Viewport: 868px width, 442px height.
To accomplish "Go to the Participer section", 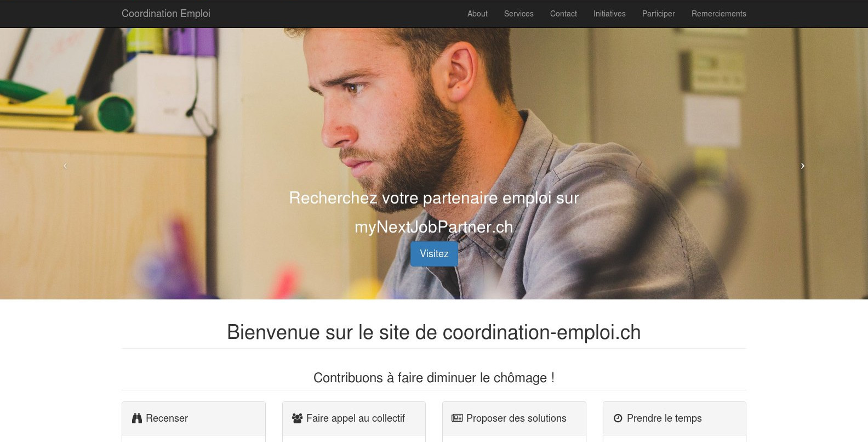I will [x=659, y=14].
